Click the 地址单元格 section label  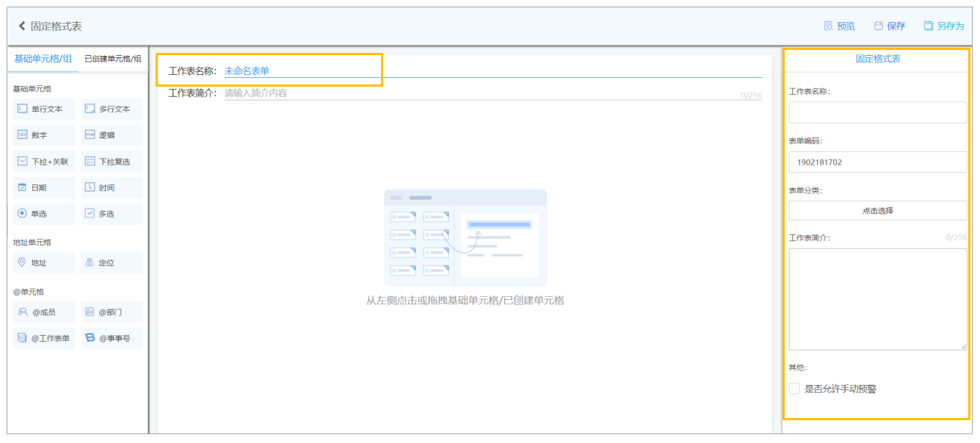pos(32,242)
